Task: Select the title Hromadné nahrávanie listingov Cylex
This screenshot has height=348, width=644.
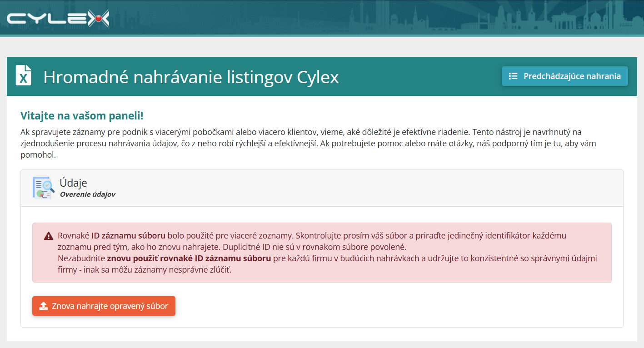Action: point(191,77)
